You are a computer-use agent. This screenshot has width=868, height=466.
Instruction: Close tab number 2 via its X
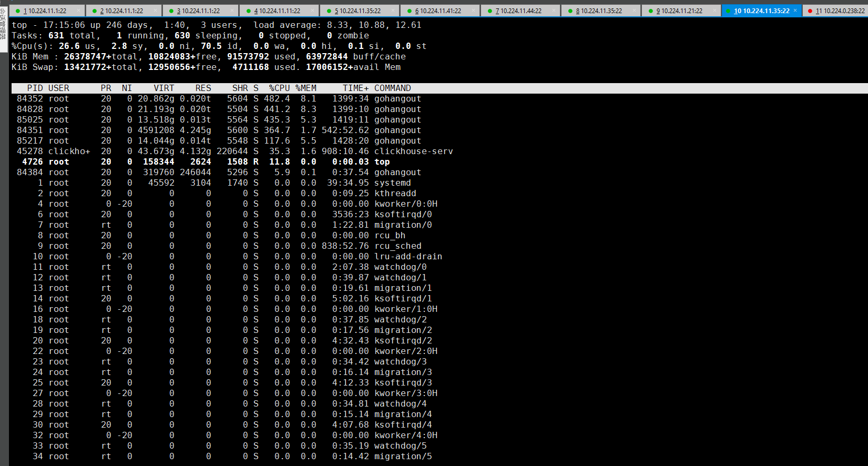pos(155,11)
